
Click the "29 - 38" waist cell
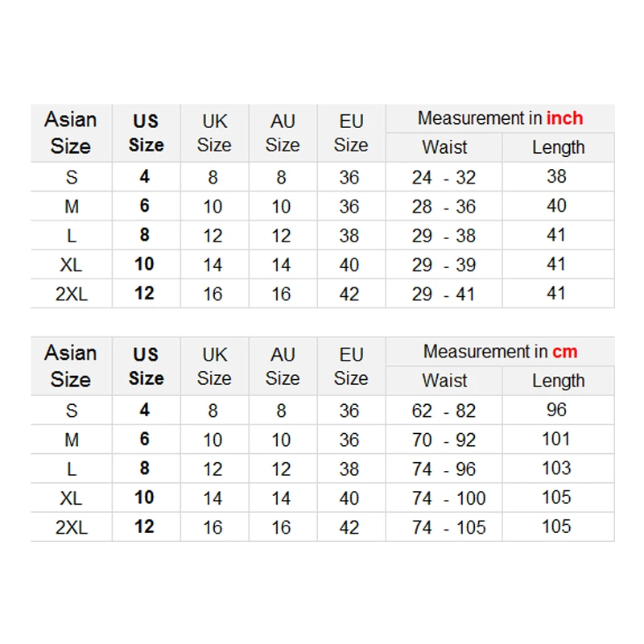[x=444, y=236]
